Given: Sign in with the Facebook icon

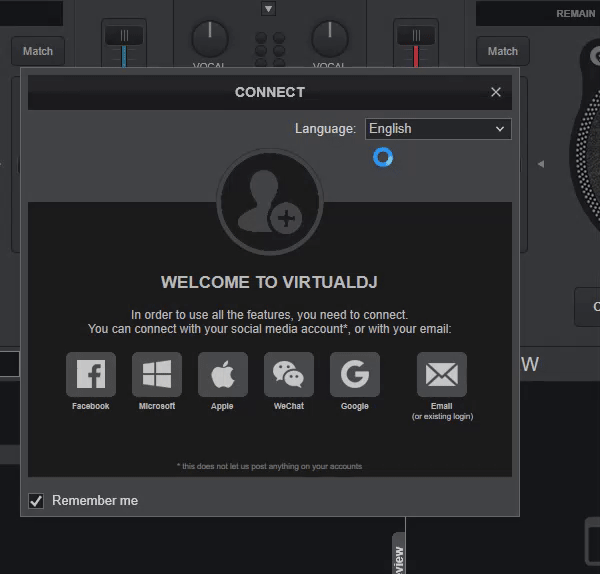Looking at the screenshot, I should (91, 374).
